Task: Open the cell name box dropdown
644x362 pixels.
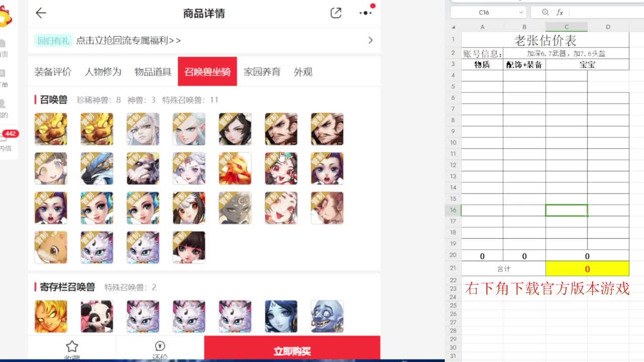Action: tap(521, 12)
